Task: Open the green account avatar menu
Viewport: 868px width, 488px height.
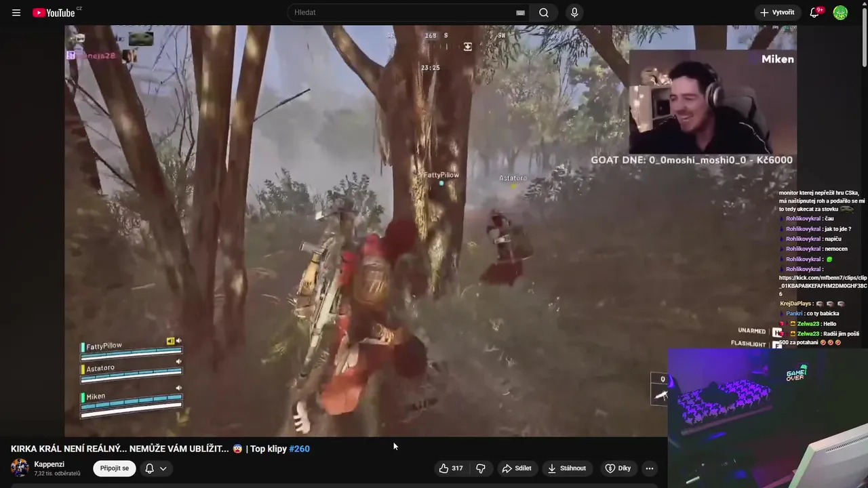Action: point(840,13)
